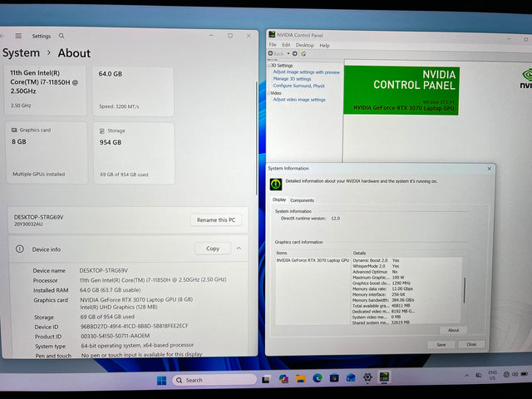Click the Home icon in NVIDIA toolbar
532x399 pixels.
303,54
